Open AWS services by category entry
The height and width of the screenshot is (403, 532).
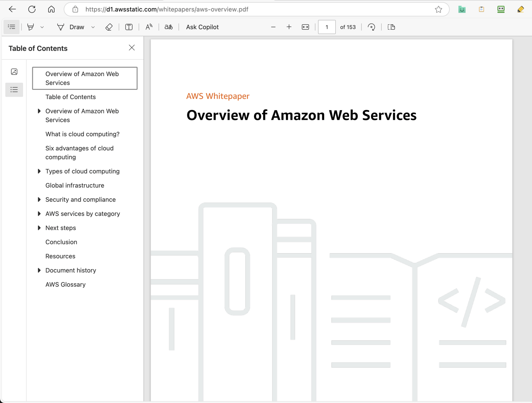(83, 214)
